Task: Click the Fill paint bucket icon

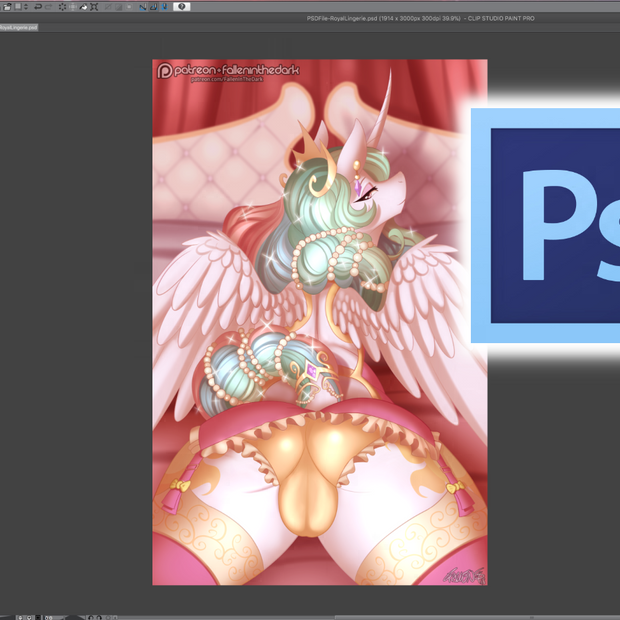Action: (83, 7)
